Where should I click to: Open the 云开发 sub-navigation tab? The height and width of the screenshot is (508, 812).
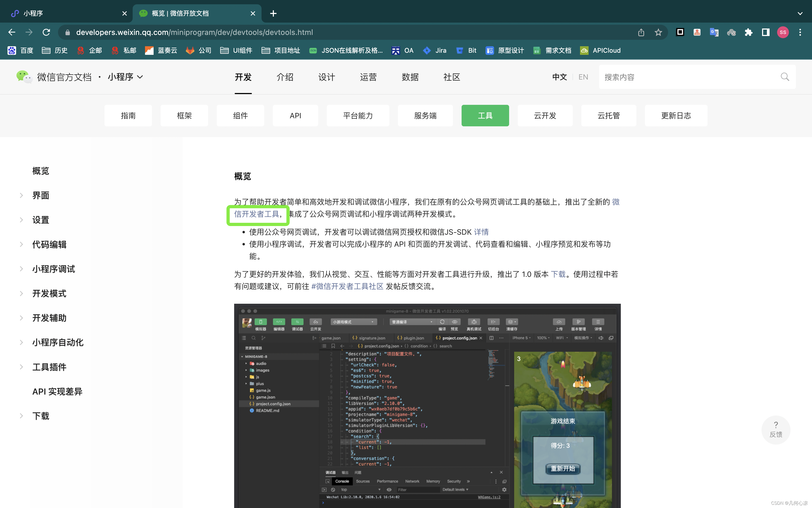545,116
